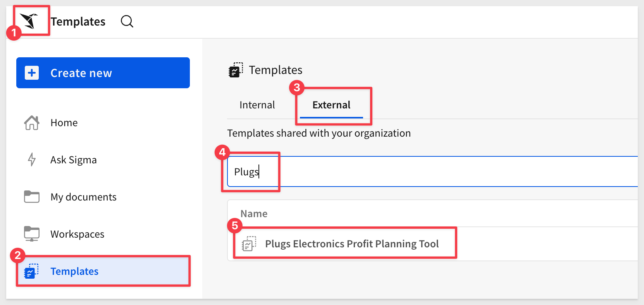The width and height of the screenshot is (644, 305).
Task: Click the Sigma bird logo icon
Action: (x=29, y=21)
